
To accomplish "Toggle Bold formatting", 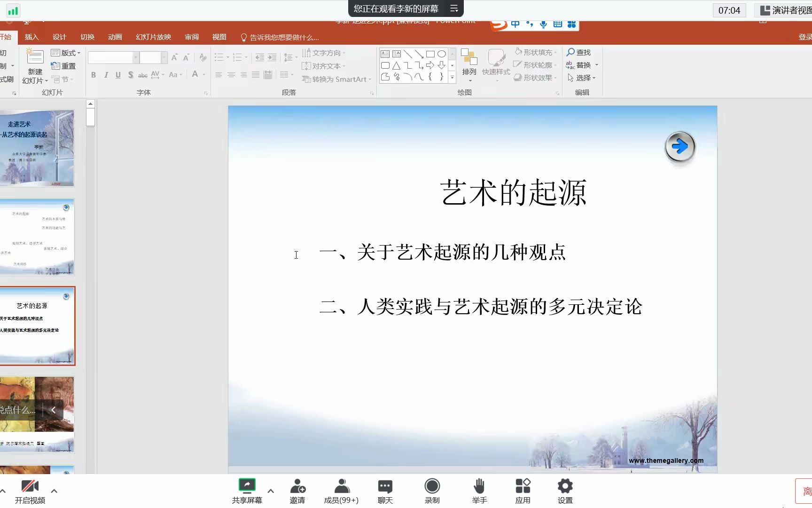I will (94, 75).
